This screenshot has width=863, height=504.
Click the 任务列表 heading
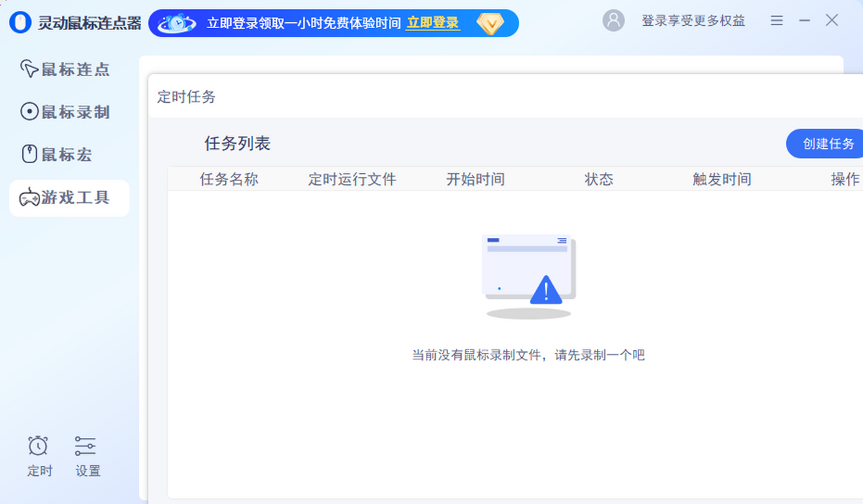(237, 144)
